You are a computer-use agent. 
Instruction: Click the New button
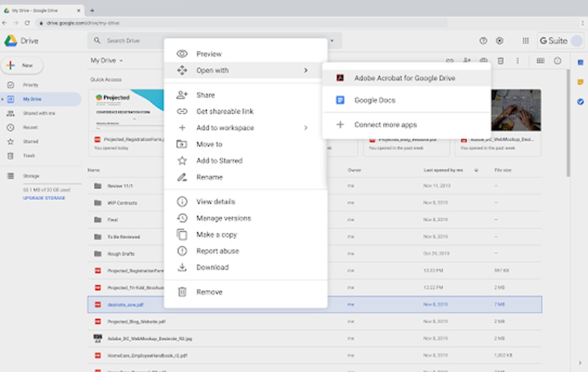click(22, 65)
